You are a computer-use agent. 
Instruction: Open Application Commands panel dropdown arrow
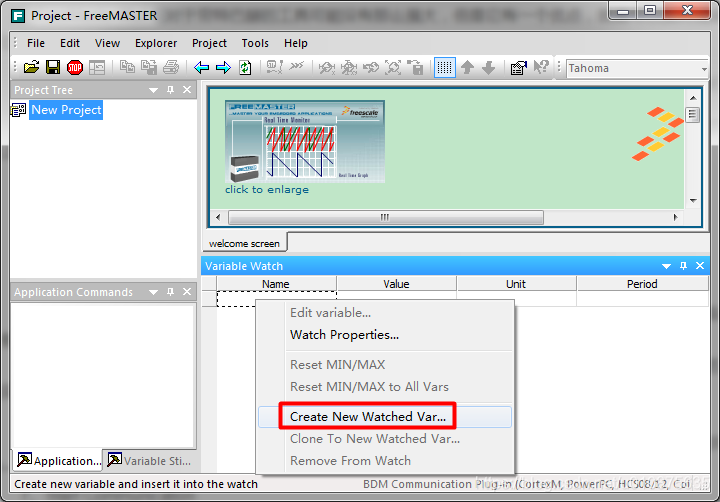point(153,292)
